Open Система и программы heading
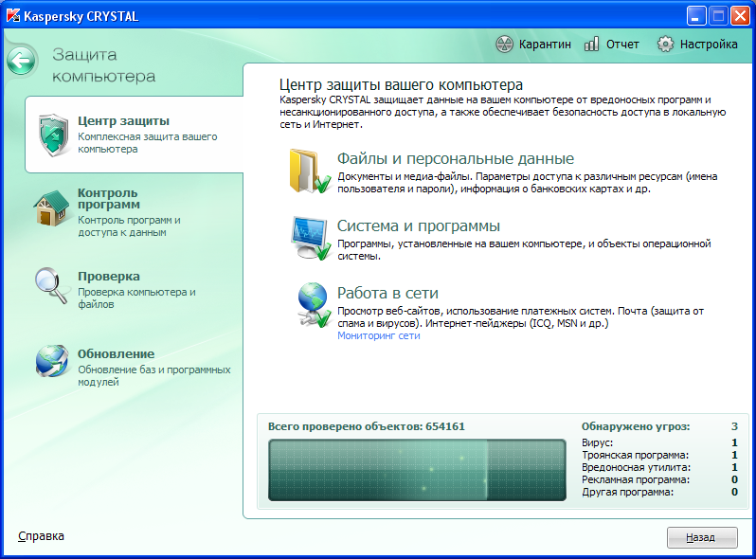756x559 pixels. 419,225
